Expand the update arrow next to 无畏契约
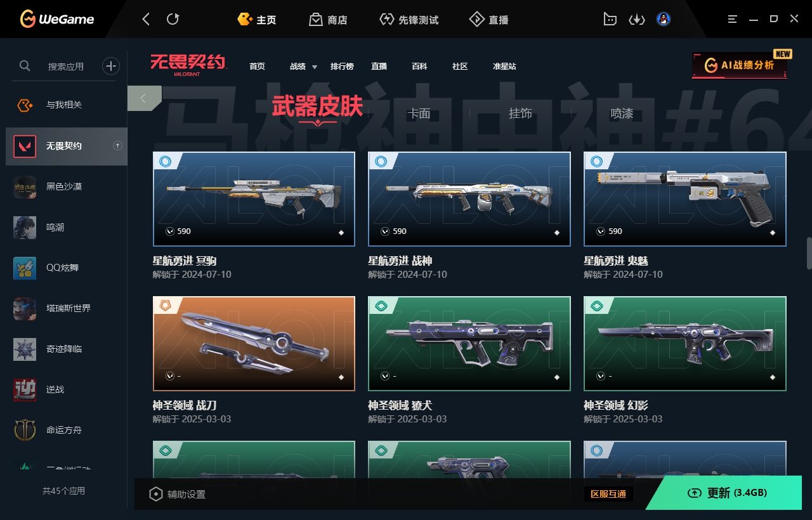The width and height of the screenshot is (812, 520). [117, 146]
